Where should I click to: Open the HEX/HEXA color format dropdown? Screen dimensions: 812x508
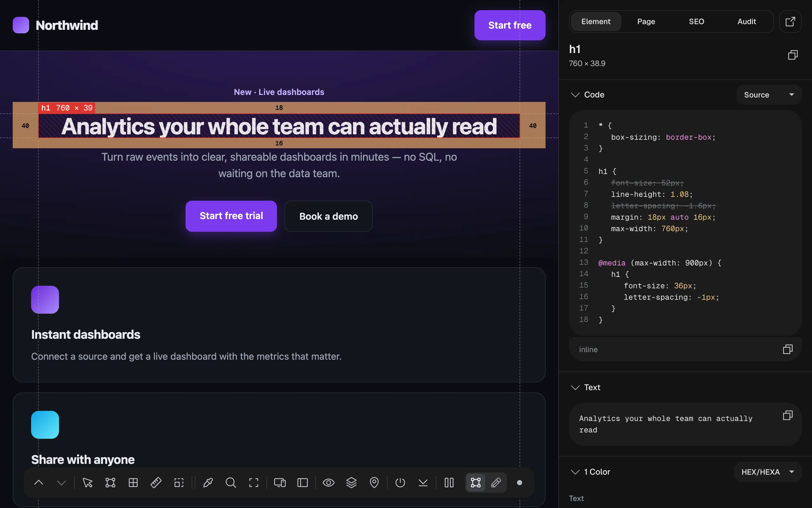pos(768,472)
